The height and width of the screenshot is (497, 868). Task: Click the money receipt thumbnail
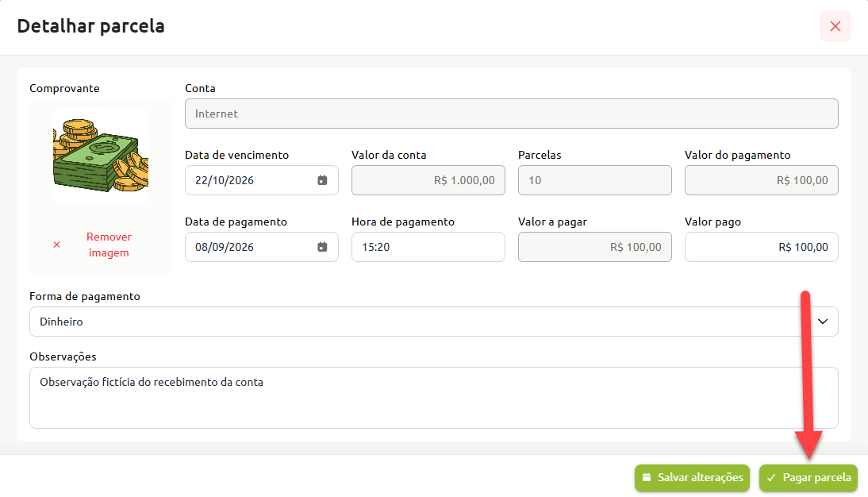101,156
